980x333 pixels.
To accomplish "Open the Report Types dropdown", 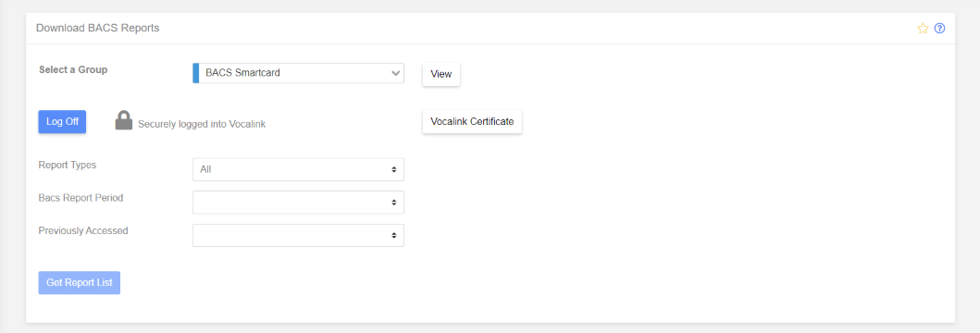I will pyautogui.click(x=298, y=169).
